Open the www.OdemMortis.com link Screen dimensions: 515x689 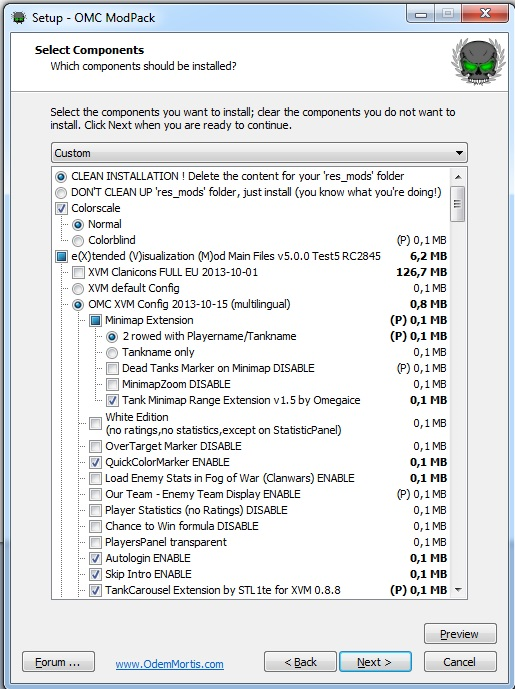click(x=170, y=664)
